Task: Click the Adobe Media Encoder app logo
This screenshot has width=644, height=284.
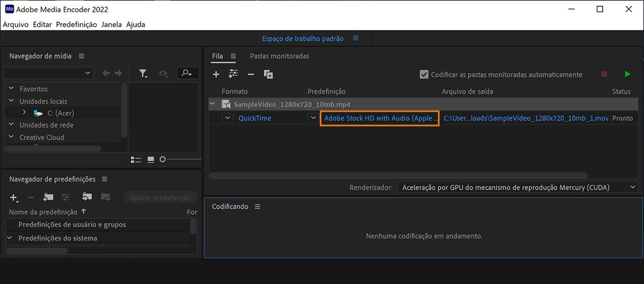Action: [9, 9]
